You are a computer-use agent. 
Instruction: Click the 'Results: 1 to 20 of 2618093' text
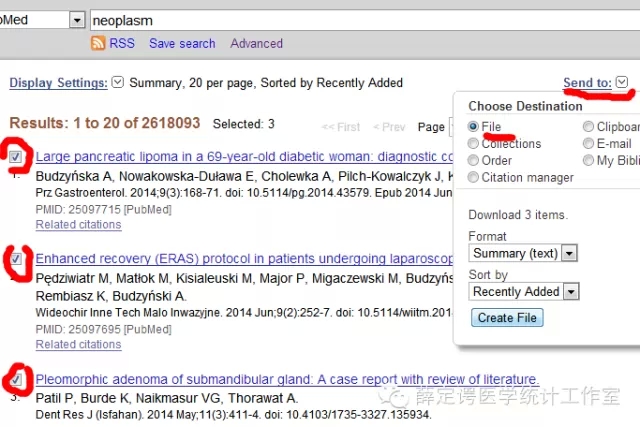(x=105, y=123)
